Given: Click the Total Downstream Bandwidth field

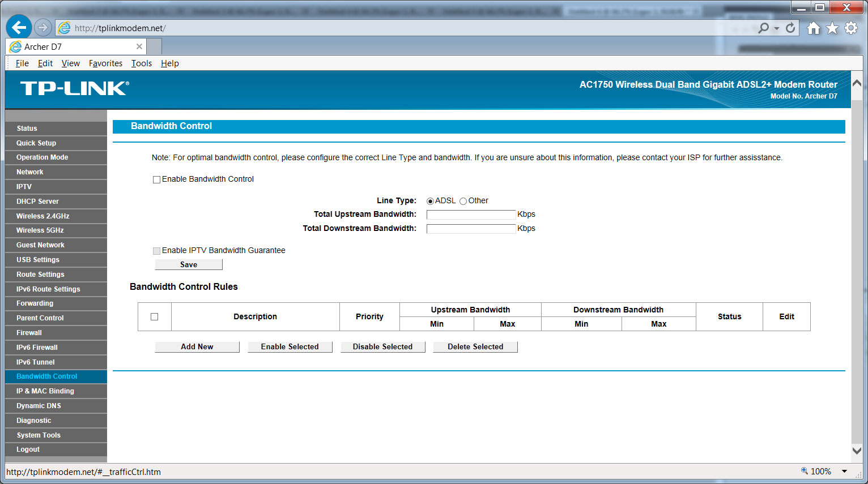Looking at the screenshot, I should (x=471, y=229).
